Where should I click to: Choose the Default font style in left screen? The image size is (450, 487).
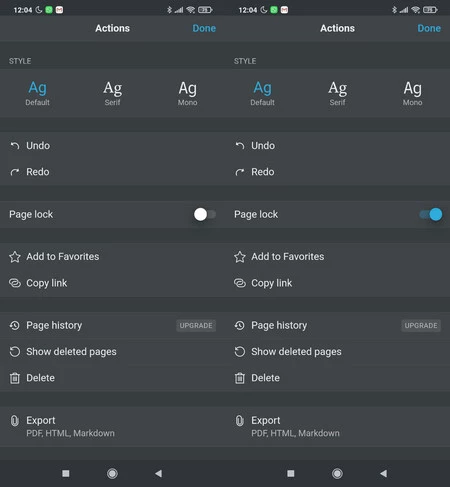click(37, 93)
